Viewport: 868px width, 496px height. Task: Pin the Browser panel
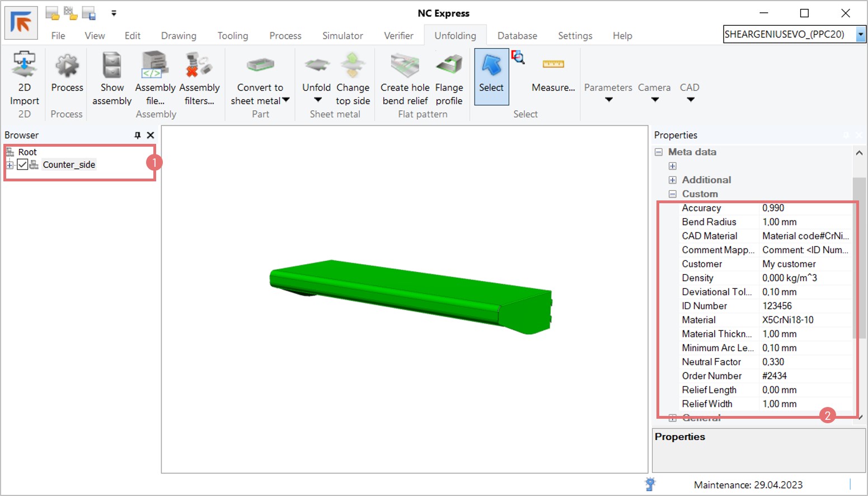[x=138, y=135]
